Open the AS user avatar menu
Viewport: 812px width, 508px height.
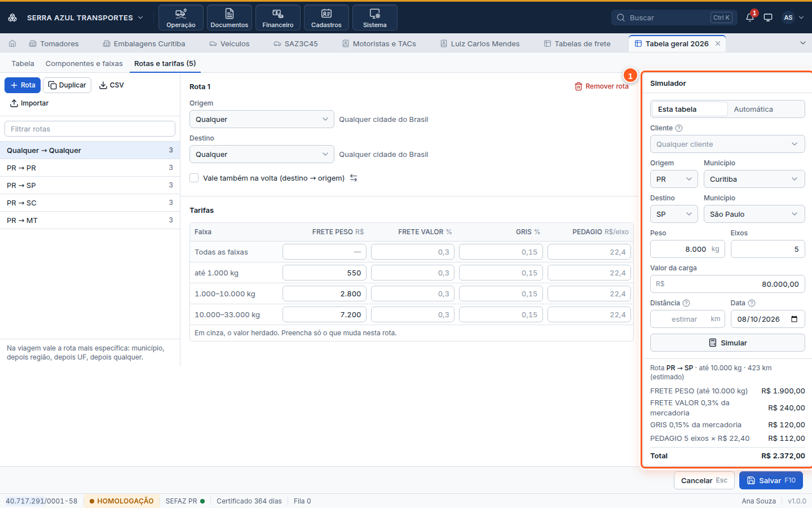793,17
